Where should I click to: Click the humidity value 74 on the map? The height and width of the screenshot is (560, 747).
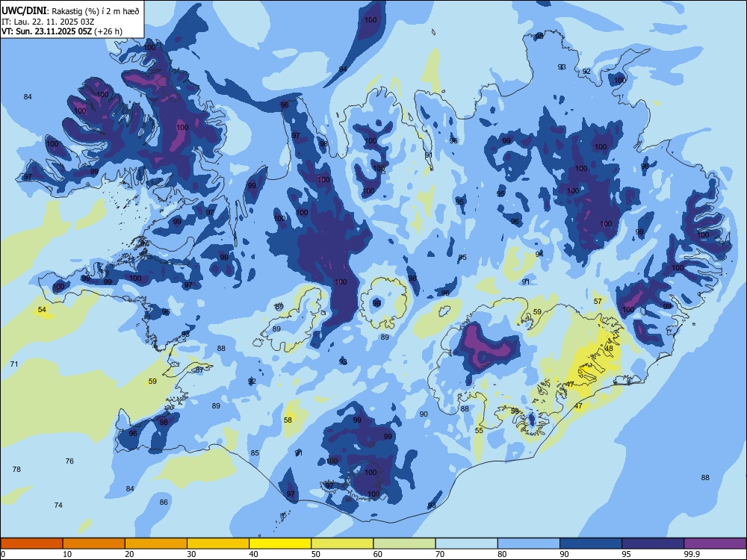tap(58, 505)
